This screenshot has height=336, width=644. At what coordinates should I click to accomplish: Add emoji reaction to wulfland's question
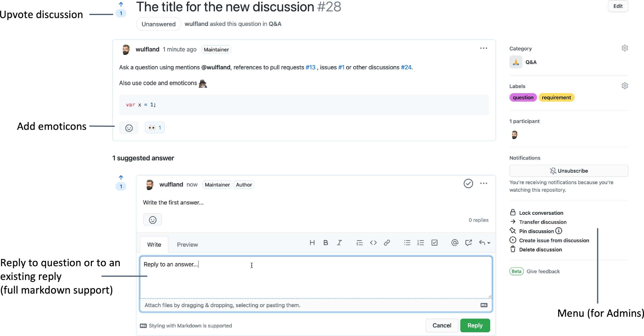pyautogui.click(x=129, y=128)
